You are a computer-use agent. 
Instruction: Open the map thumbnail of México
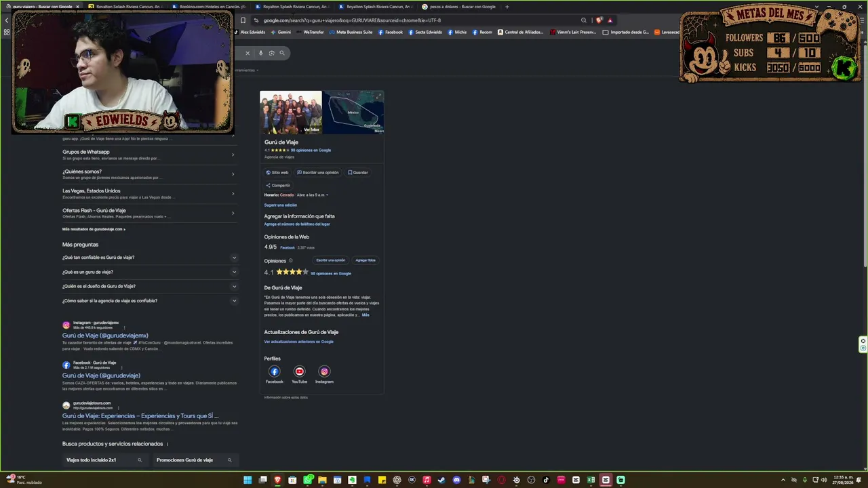click(353, 112)
